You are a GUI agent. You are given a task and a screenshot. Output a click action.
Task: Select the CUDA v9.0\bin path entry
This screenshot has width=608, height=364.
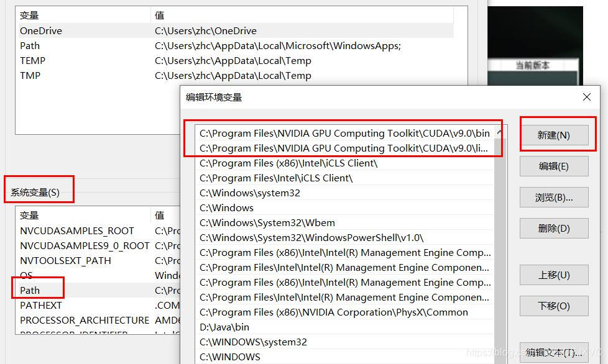pyautogui.click(x=344, y=133)
